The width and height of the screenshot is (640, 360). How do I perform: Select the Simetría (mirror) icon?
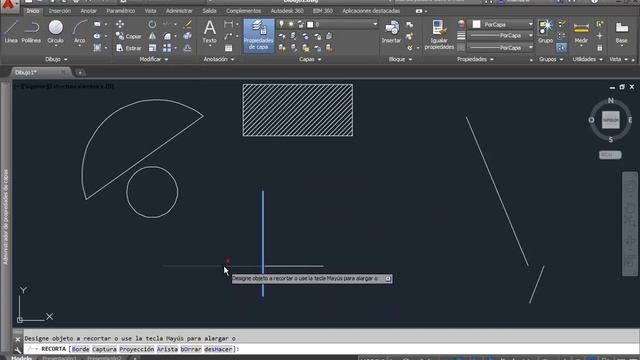tap(152, 36)
